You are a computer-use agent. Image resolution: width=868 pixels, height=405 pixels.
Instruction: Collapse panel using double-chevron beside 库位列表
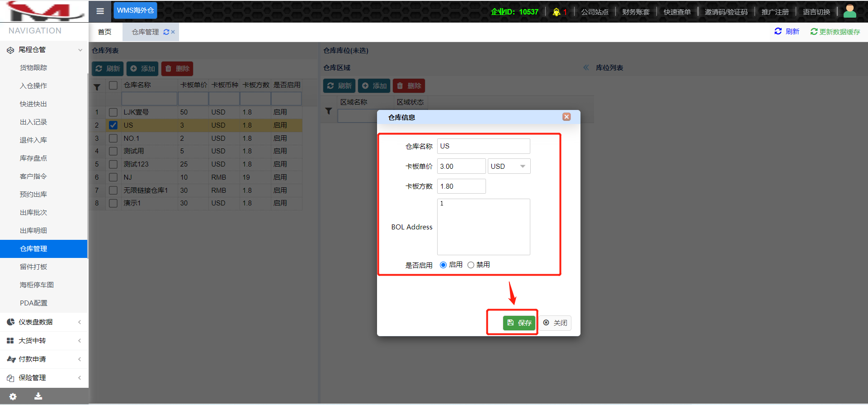click(x=586, y=68)
